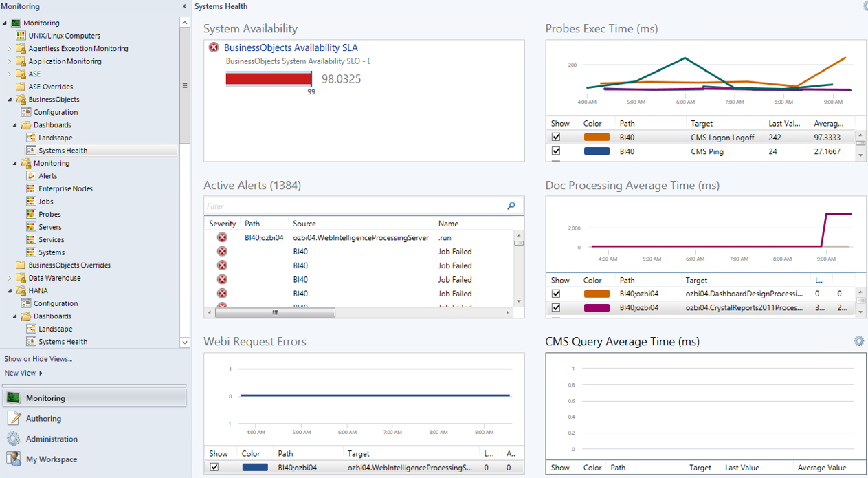868x478 pixels.
Task: Uncheck Show for WebIntelligenceProcessingServer series
Action: point(214,467)
